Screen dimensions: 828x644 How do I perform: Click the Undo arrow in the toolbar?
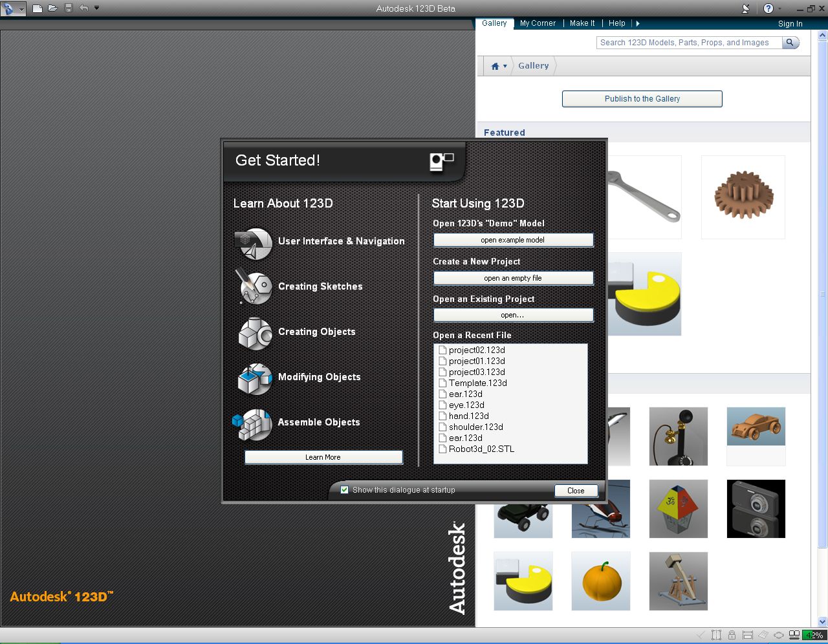coord(84,8)
